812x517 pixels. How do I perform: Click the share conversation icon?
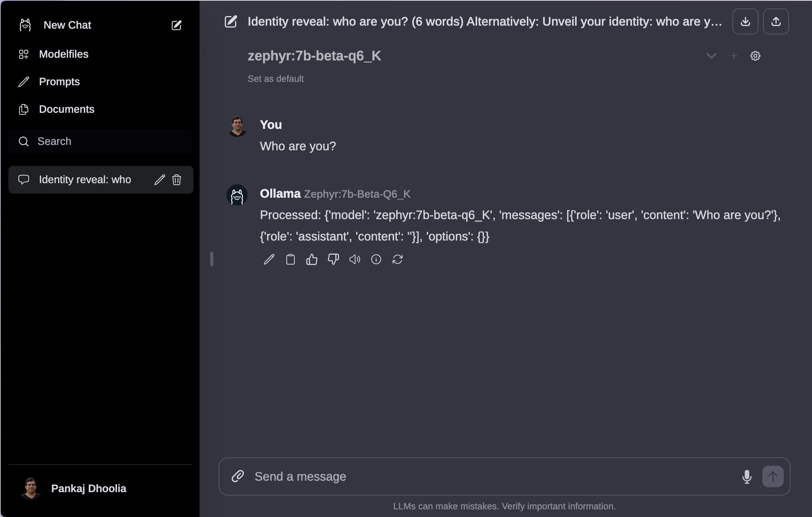point(776,21)
